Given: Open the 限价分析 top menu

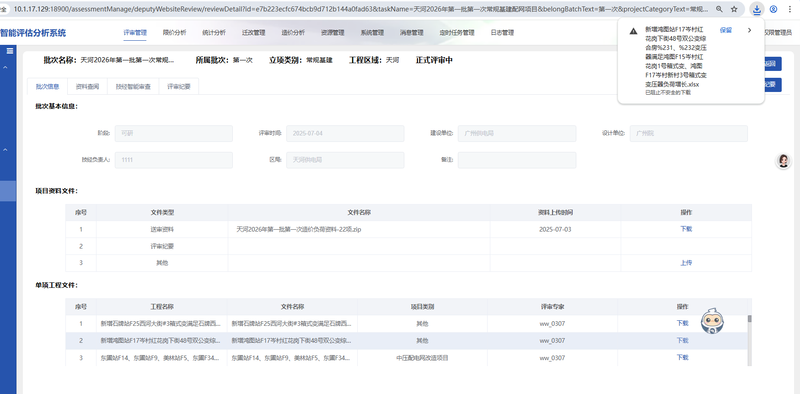Looking at the screenshot, I should 174,32.
